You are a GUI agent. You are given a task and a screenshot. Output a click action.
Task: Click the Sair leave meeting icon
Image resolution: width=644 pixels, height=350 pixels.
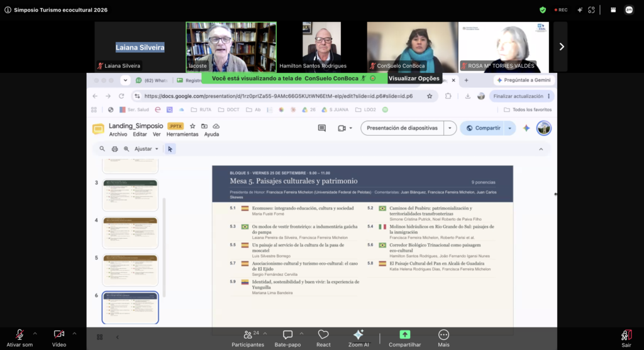(626, 336)
